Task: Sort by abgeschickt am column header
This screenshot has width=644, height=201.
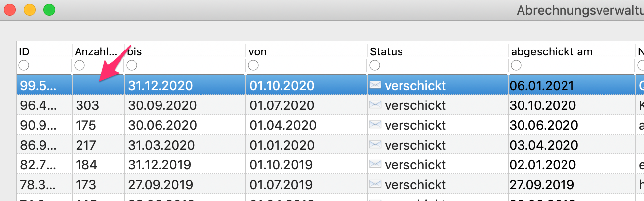Action: click(x=552, y=51)
